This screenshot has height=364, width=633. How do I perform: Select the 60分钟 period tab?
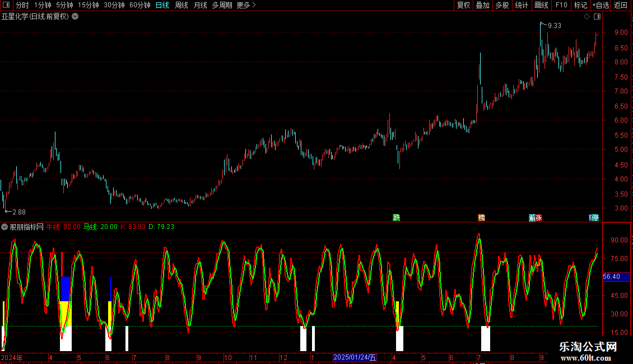click(x=140, y=5)
